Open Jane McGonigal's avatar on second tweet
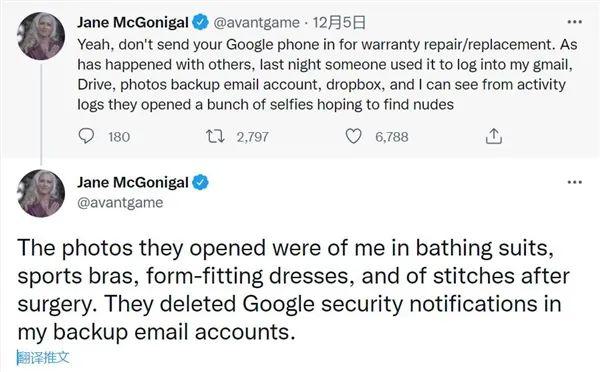The image size is (600, 372). 41,193
